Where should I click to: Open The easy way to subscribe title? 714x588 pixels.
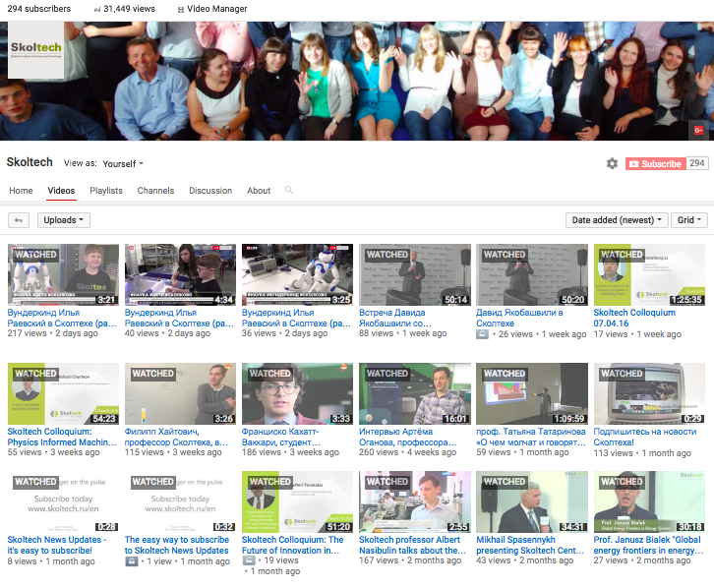[x=177, y=545]
